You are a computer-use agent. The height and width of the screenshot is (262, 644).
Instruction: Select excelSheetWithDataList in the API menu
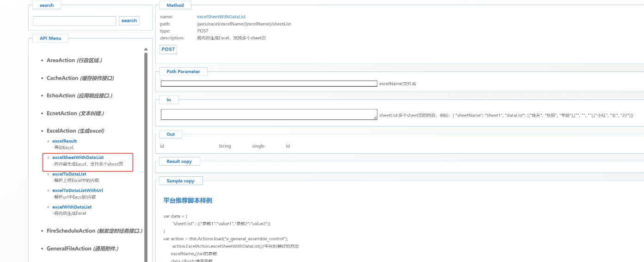point(78,157)
